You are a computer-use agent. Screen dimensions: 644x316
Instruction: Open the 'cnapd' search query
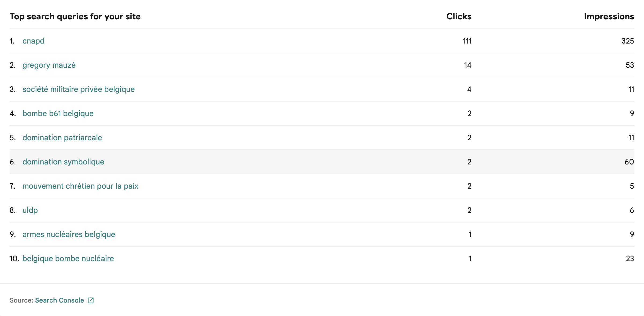point(33,41)
